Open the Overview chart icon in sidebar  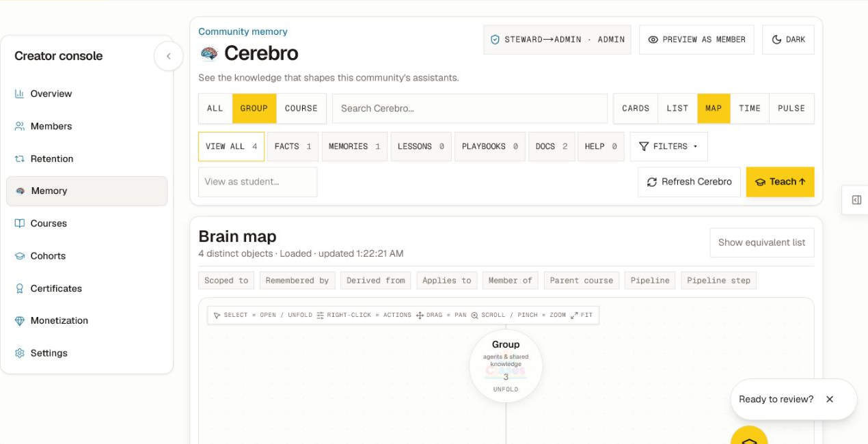coord(19,94)
